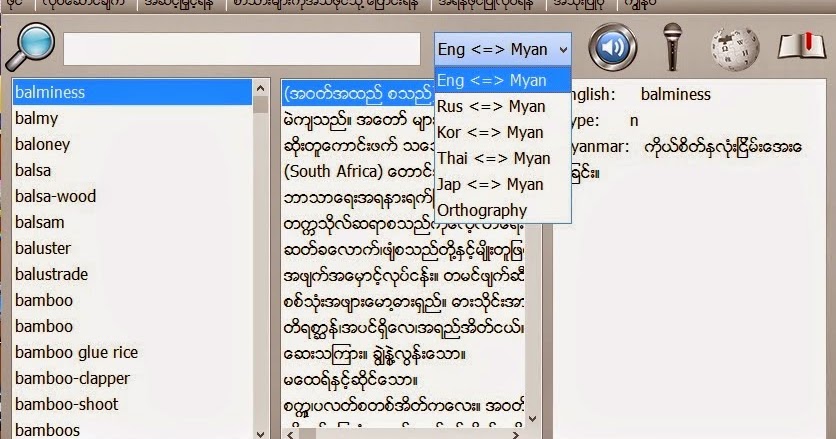Click the word list scrollbar thumb

(x=261, y=105)
